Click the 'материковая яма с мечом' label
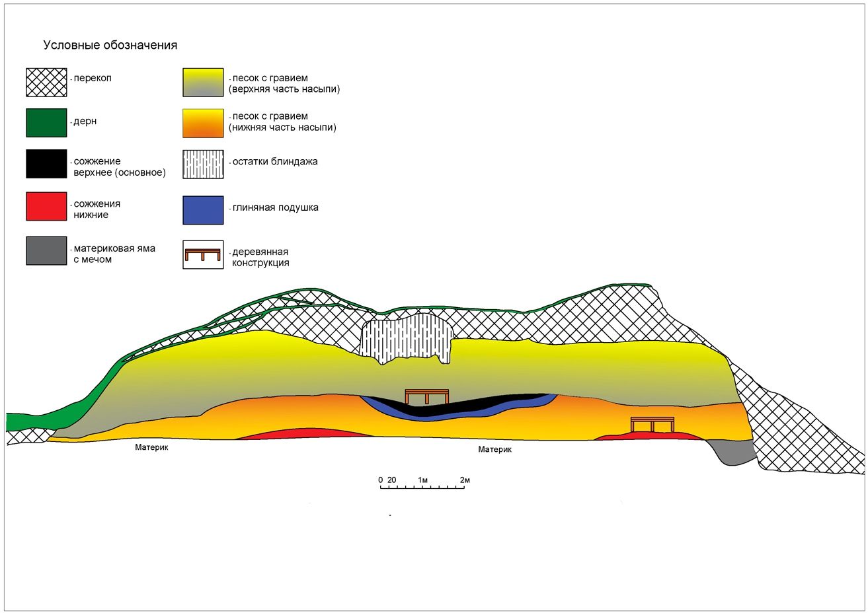Image resolution: width=868 pixels, height=613 pixels. 114,254
